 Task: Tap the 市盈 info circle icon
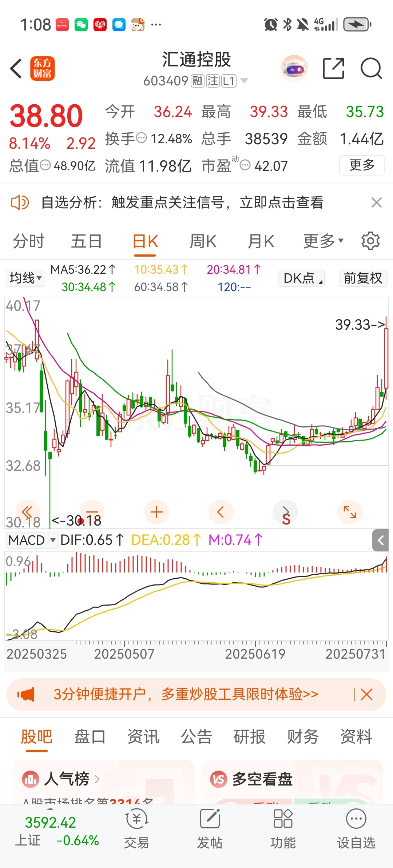point(246,165)
